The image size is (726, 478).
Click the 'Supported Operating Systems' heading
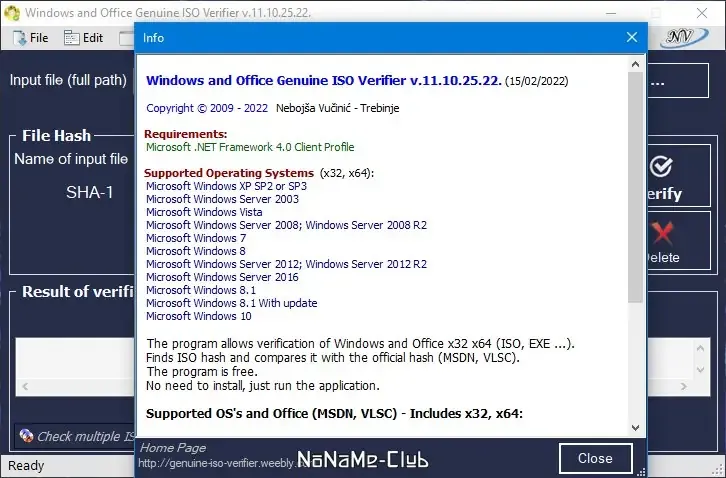tap(229, 173)
